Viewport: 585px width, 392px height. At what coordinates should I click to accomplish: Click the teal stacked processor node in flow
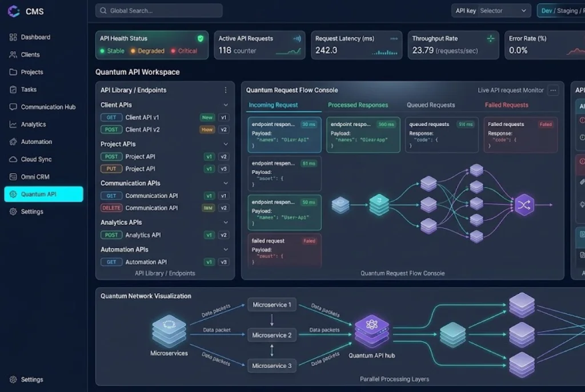379,205
